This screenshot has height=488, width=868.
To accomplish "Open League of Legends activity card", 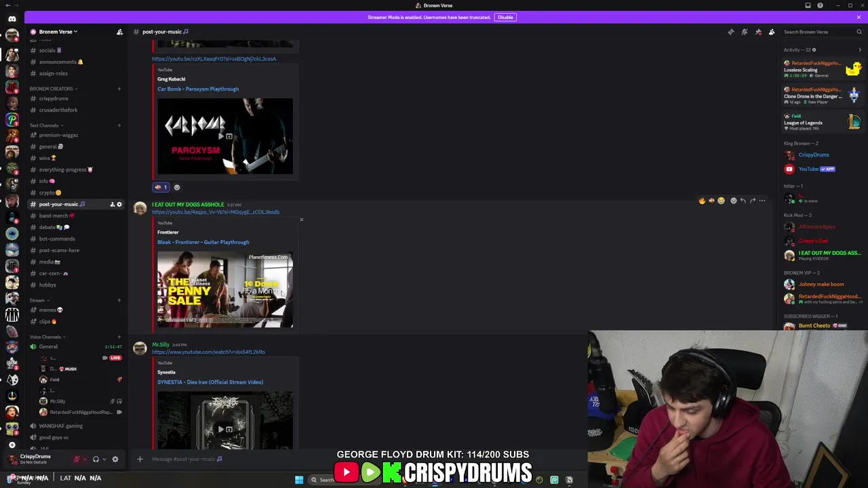I will tap(823, 122).
